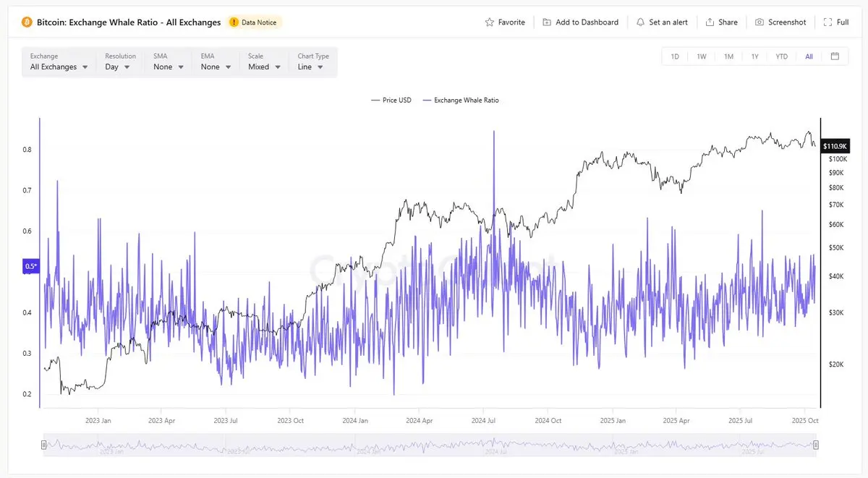Click the right handle of range navigator
The height and width of the screenshot is (478, 868).
(816, 445)
